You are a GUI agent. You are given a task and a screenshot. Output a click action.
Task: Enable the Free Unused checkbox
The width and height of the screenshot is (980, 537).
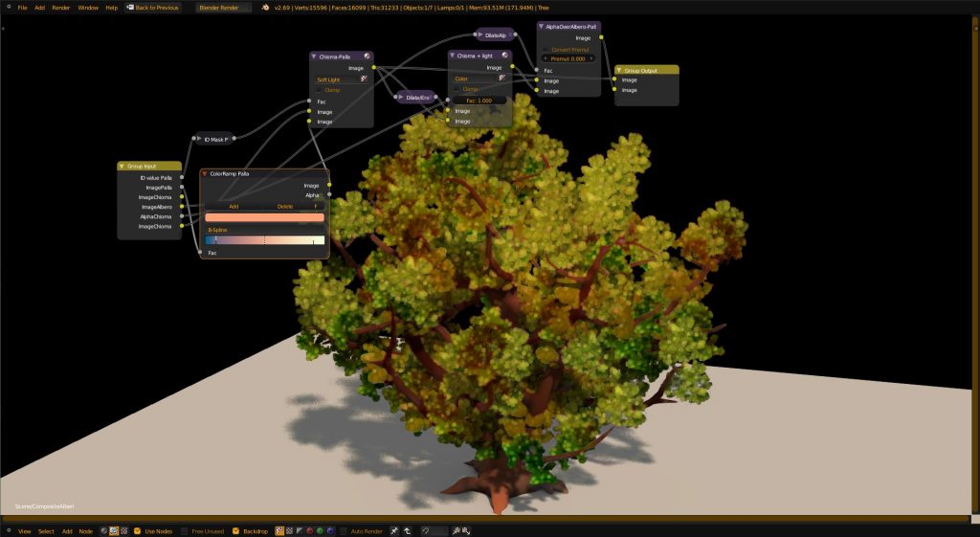[x=185, y=530]
